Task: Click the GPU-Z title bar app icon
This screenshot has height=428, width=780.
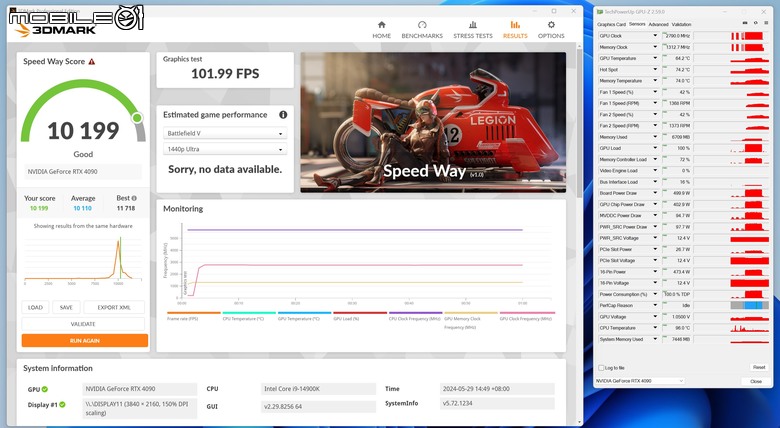Action: 600,12
